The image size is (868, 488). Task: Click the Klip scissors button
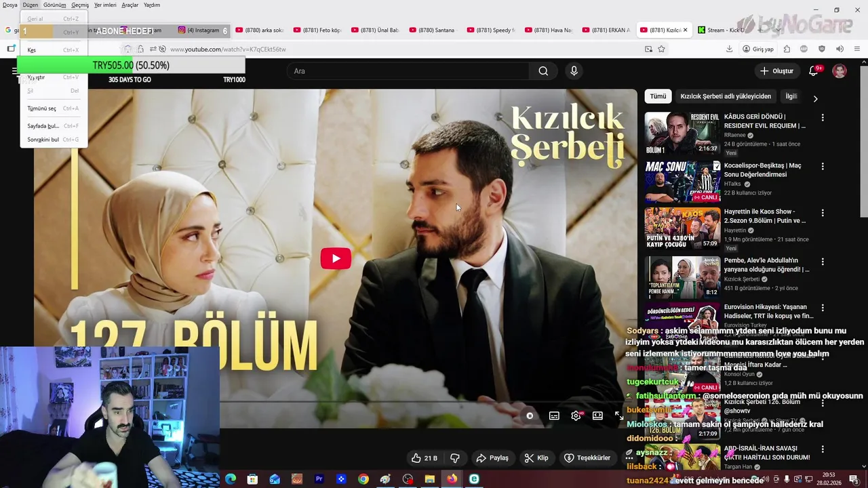coord(536,458)
